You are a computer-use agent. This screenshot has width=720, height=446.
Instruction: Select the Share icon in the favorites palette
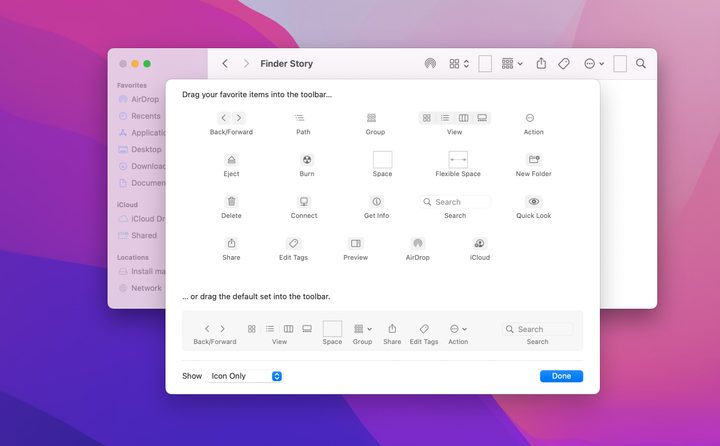(231, 243)
